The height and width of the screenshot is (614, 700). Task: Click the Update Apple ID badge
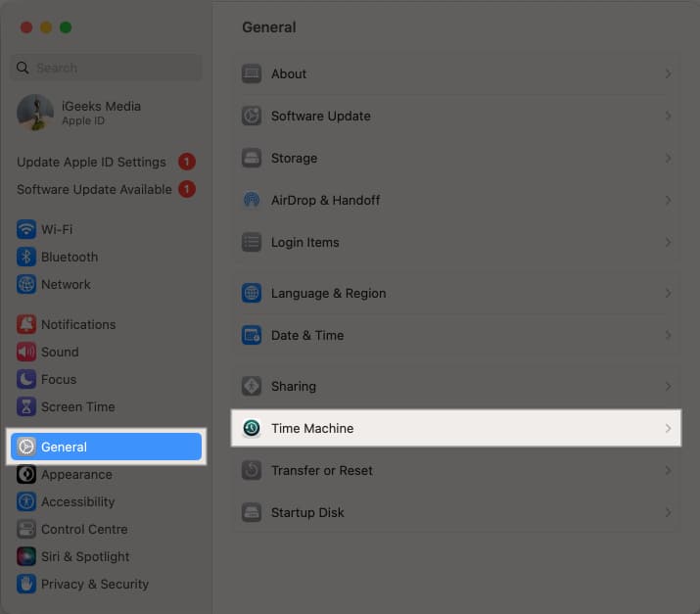(187, 162)
